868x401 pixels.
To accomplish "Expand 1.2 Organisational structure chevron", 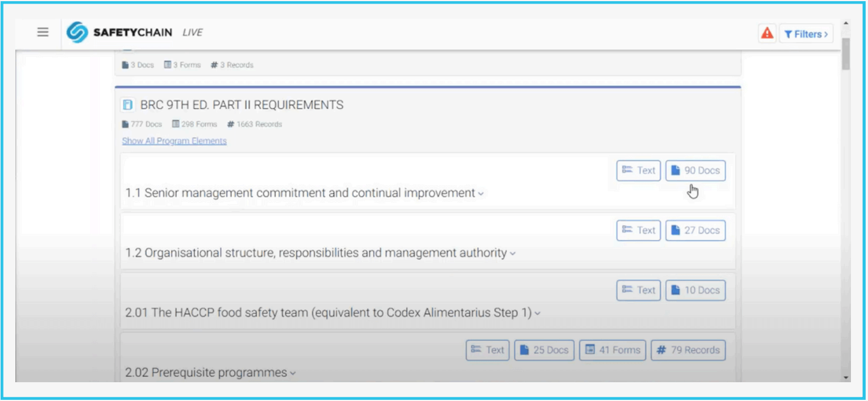I will click(512, 254).
